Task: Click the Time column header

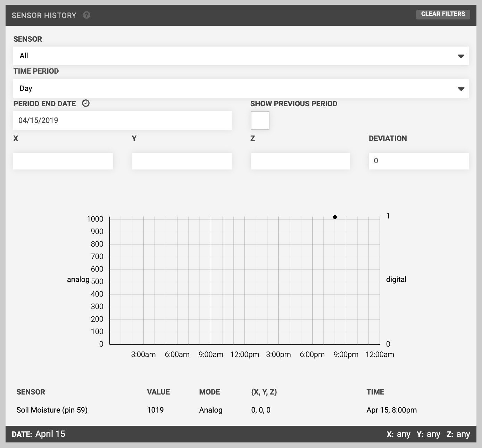Action: 375,392
